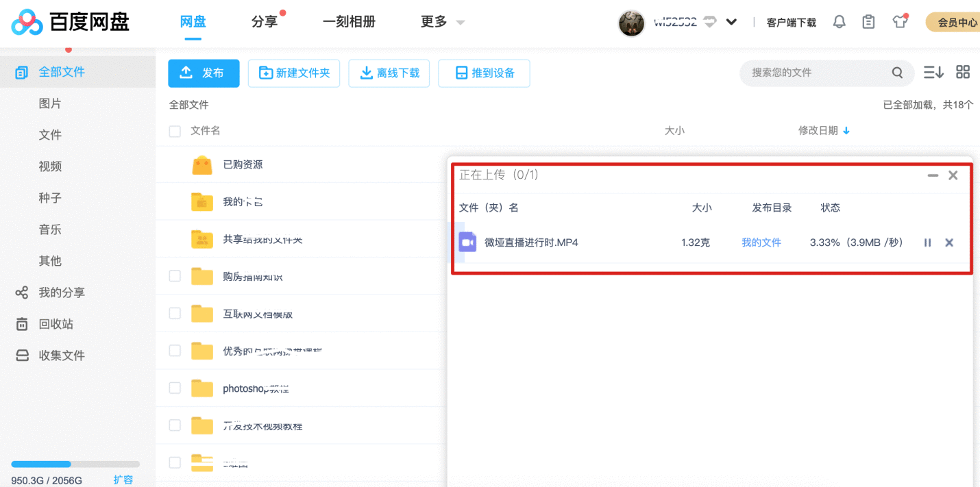This screenshot has height=487, width=980.
Task: Click the 离线下载 button
Action: coord(389,73)
